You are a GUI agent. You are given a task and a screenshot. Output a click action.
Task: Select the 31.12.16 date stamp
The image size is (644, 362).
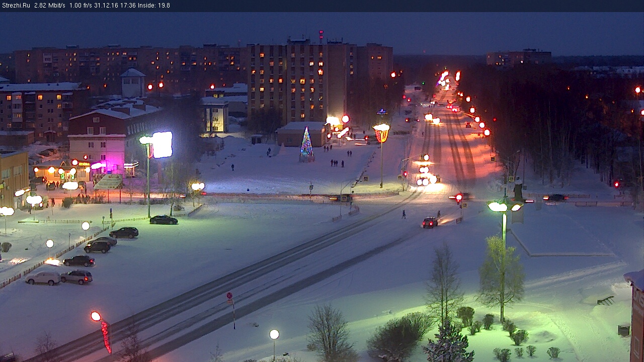106,6
